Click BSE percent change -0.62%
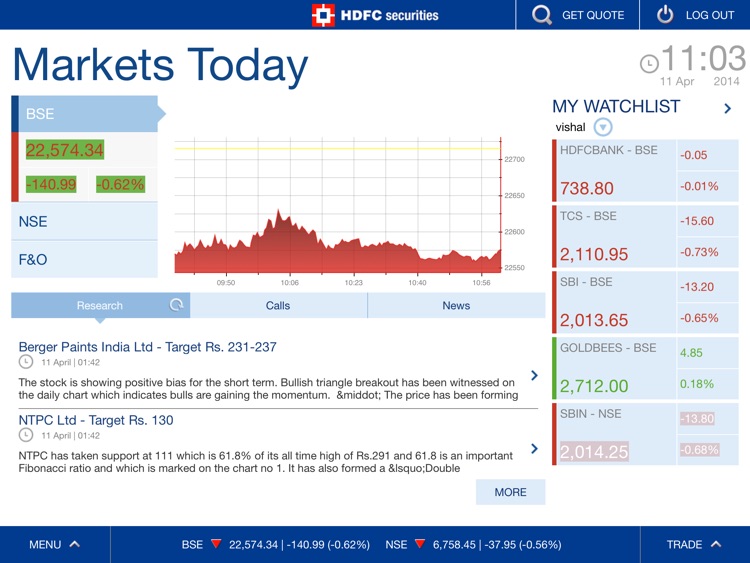Image resolution: width=750 pixels, height=563 pixels. [120, 184]
